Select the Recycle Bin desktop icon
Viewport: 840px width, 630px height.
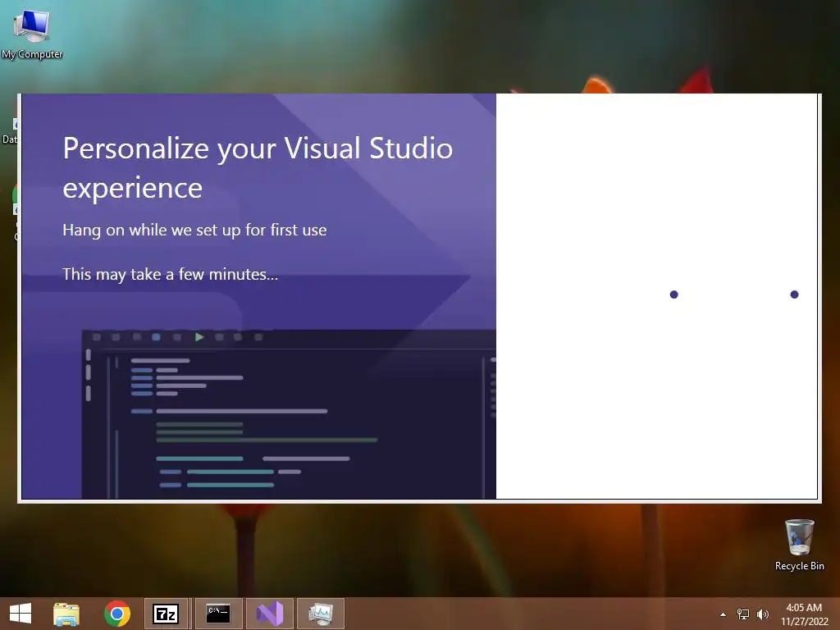(799, 545)
